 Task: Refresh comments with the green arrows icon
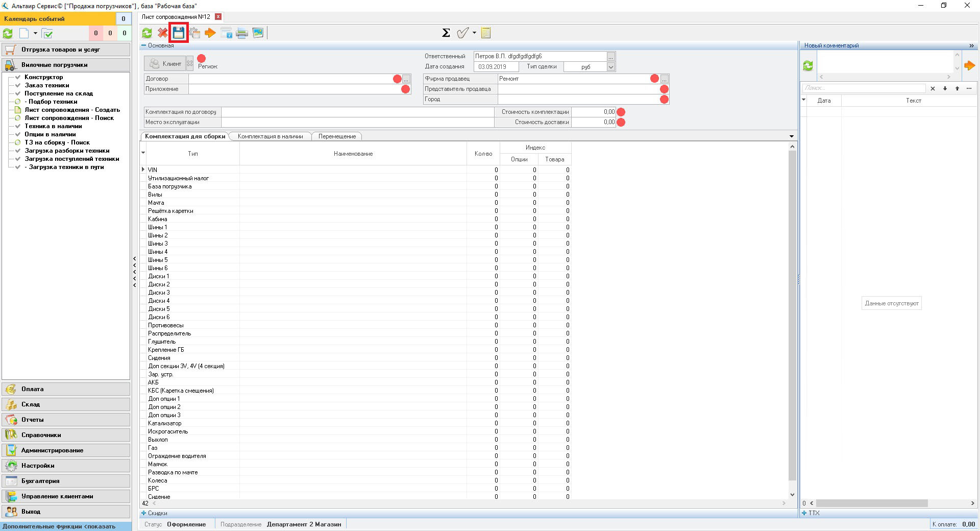[x=808, y=66]
